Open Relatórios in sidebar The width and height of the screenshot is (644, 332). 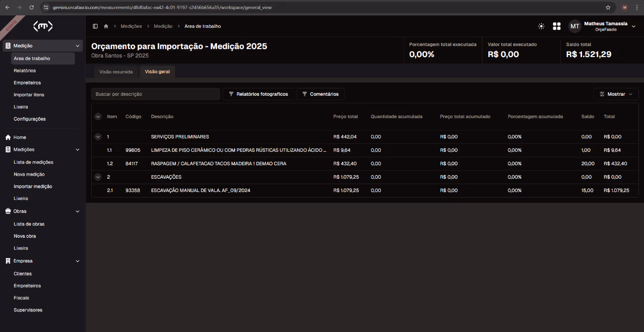(x=25, y=70)
